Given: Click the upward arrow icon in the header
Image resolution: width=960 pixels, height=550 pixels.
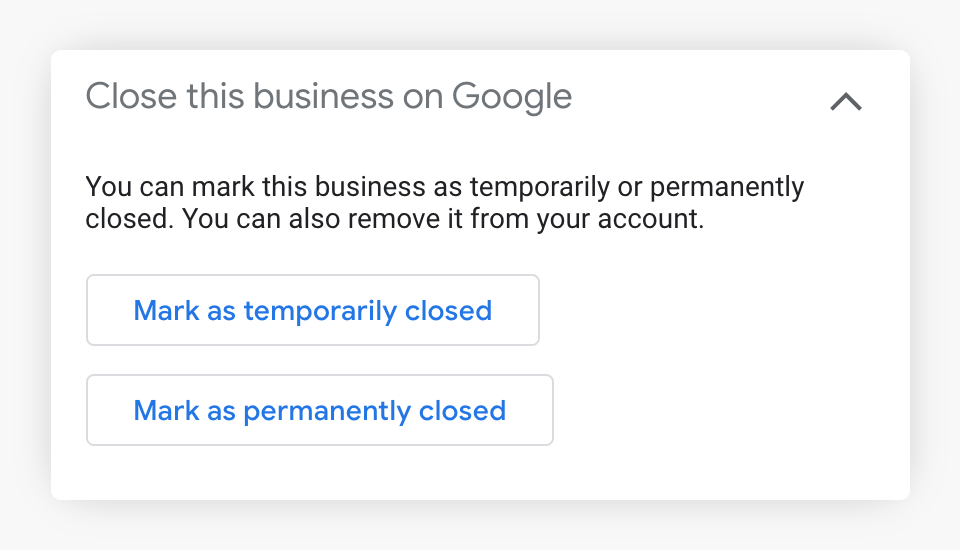Looking at the screenshot, I should [845, 101].
